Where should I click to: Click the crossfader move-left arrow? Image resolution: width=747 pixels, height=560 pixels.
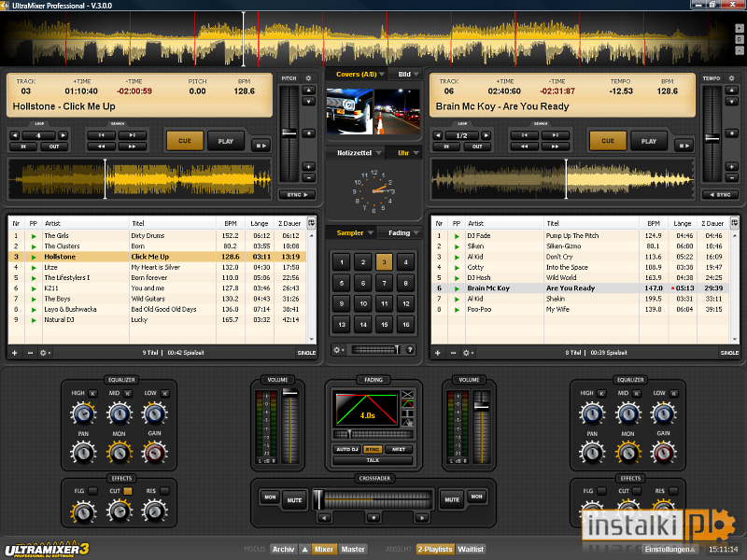324,517
